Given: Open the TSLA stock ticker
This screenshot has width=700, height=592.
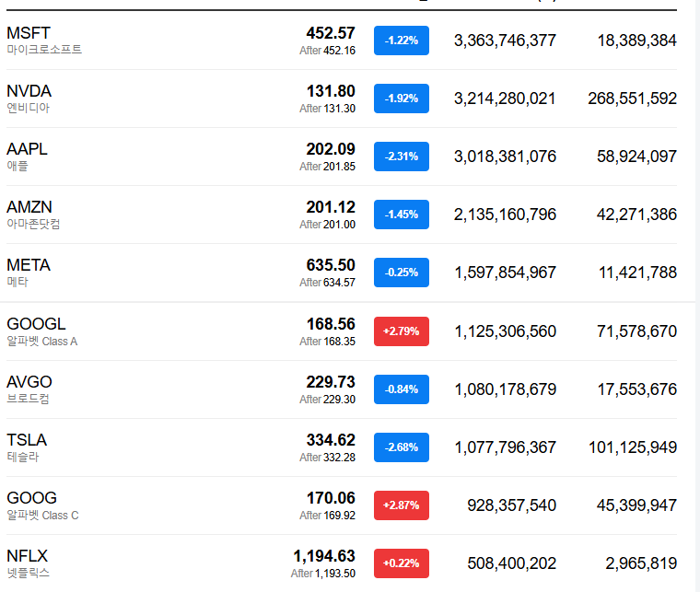Looking at the screenshot, I should coord(27,440).
